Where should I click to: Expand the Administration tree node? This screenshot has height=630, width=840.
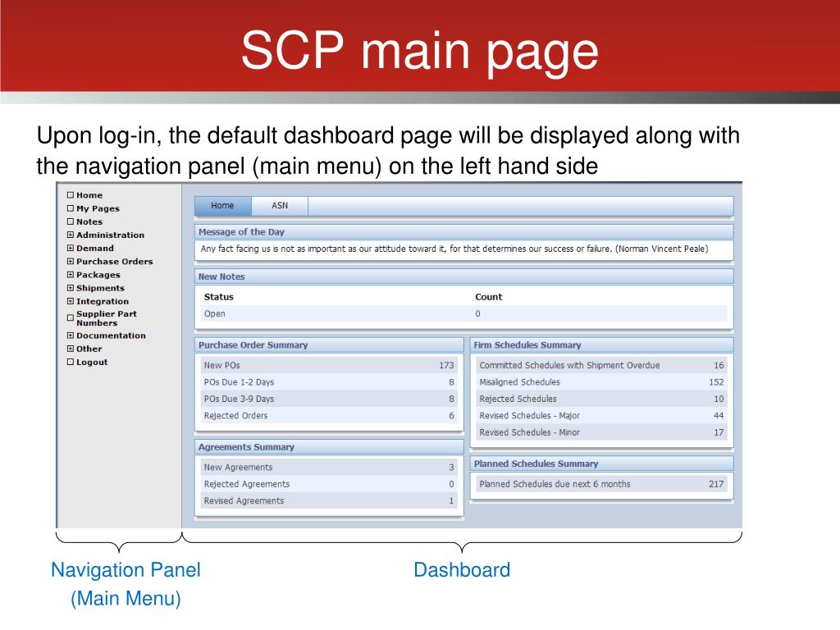(x=71, y=235)
